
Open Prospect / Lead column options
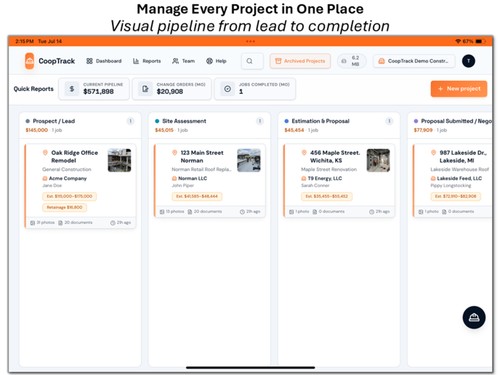pyautogui.click(x=130, y=121)
